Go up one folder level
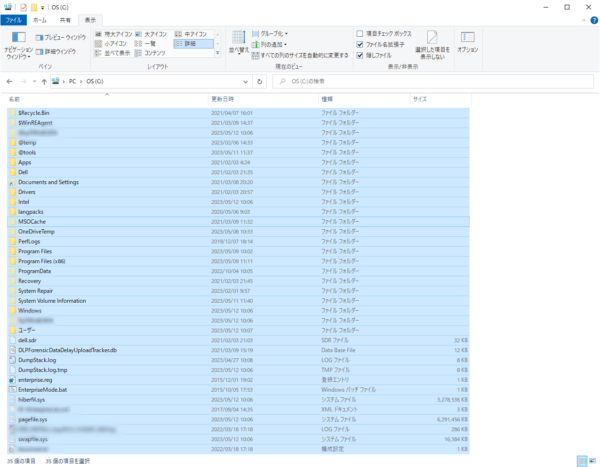Viewport: 600px width, 467px height. (x=44, y=82)
